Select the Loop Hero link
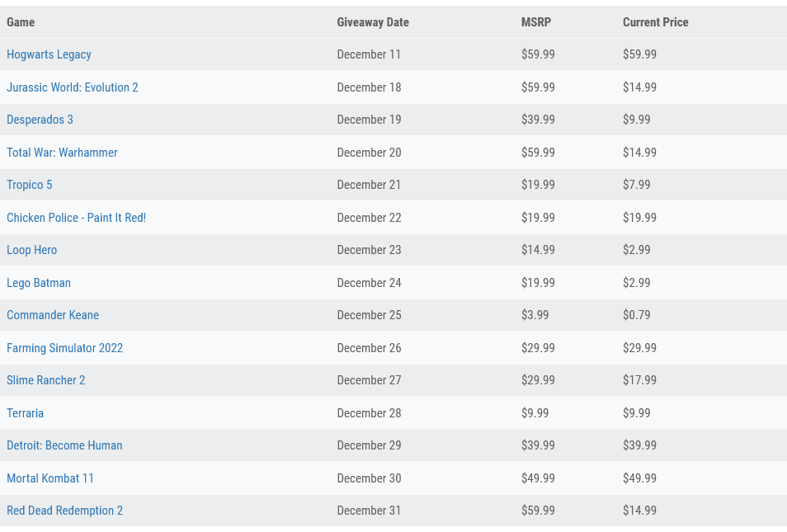The width and height of the screenshot is (787, 532). 31,250
